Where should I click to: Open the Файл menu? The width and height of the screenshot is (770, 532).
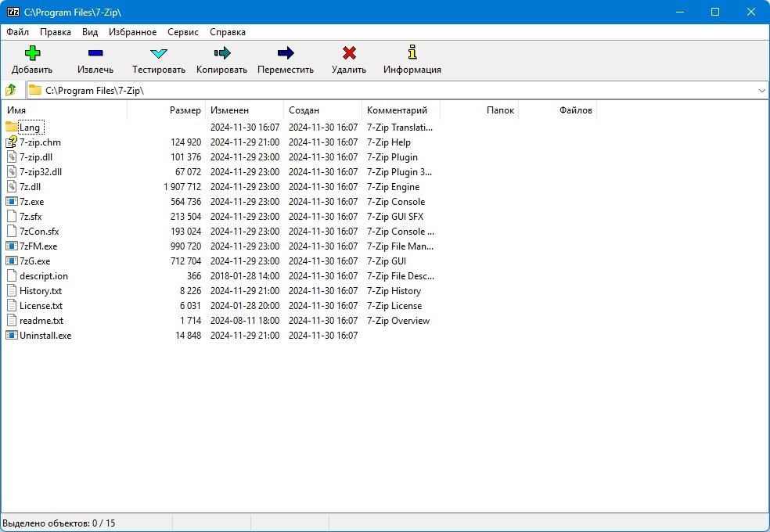18,32
